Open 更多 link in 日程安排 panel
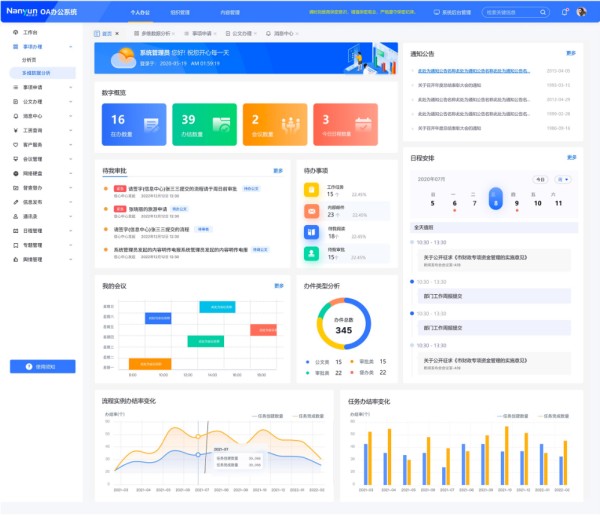Image resolution: width=600 pixels, height=515 pixels. pyautogui.click(x=571, y=157)
